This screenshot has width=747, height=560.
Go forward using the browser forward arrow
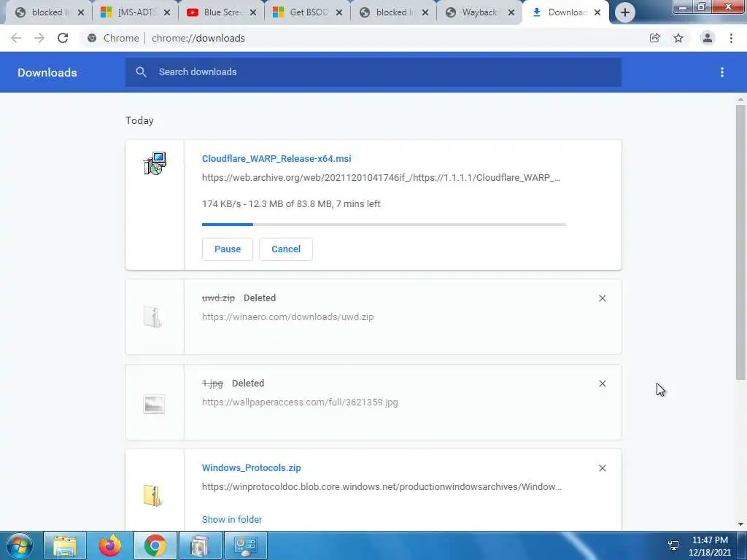(39, 38)
